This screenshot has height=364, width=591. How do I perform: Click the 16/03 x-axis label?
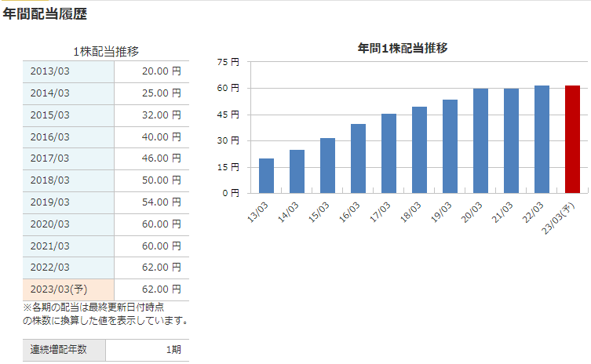(349, 212)
